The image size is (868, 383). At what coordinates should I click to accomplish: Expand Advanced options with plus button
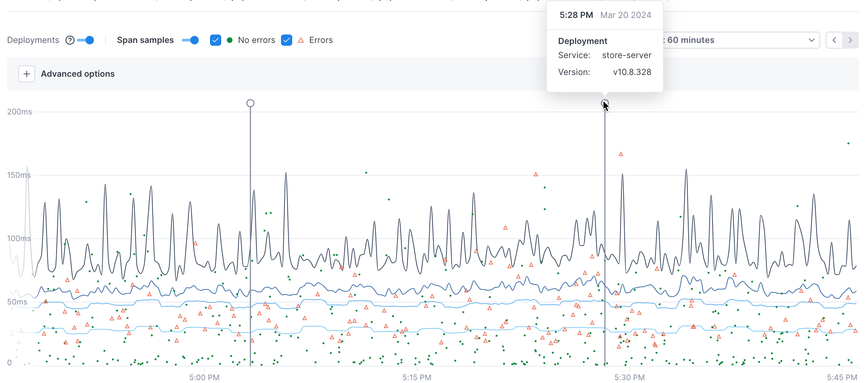pos(27,74)
